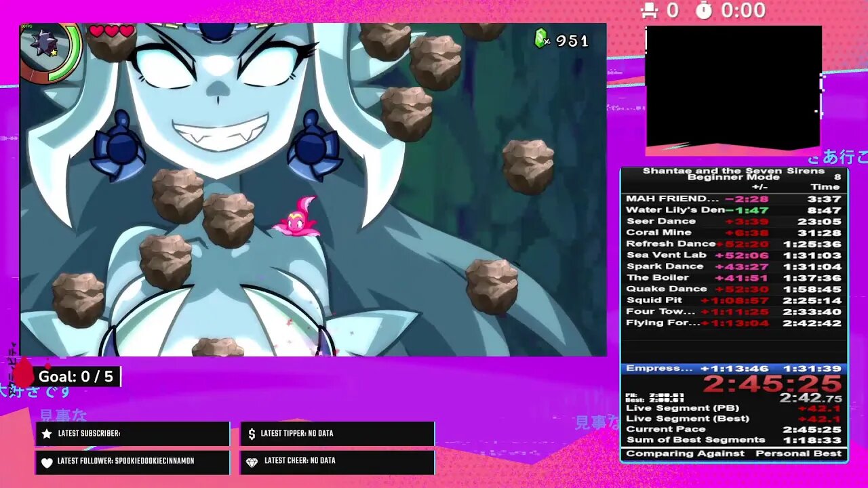Click the Time column header
This screenshot has height=488, width=868.
click(825, 187)
